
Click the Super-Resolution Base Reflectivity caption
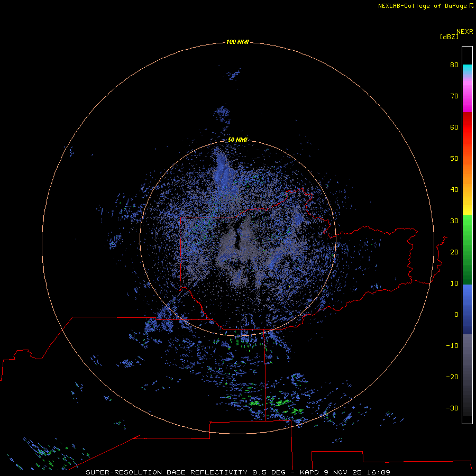tap(237, 472)
